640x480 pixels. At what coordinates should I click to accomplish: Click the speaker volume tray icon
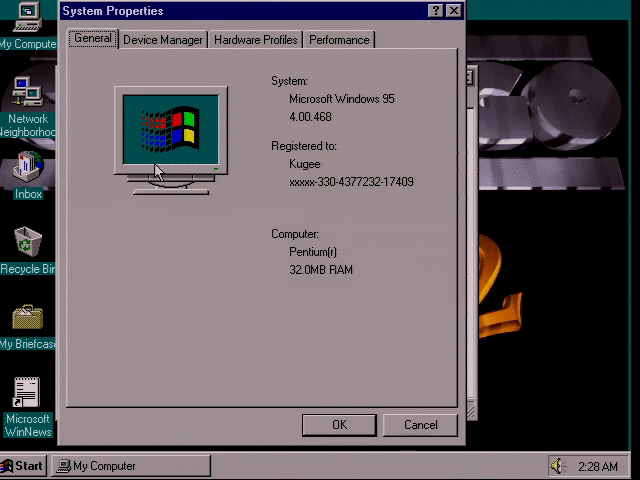point(558,466)
